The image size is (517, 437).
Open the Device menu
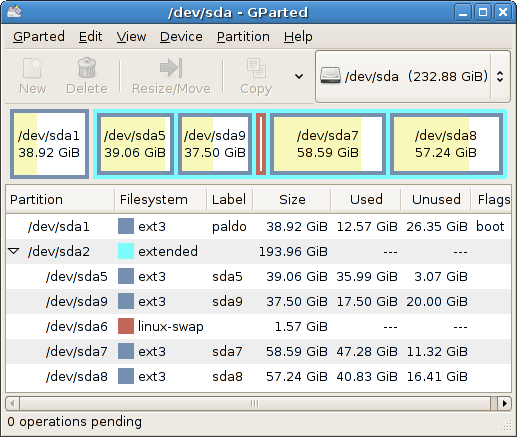click(x=181, y=36)
